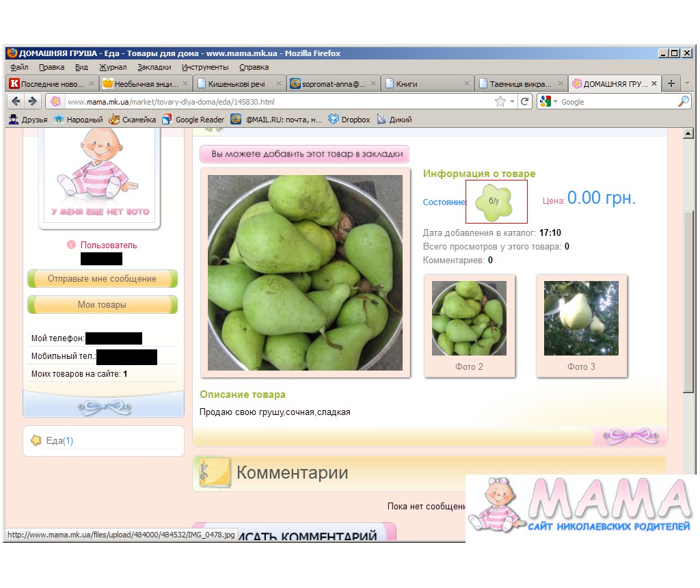
Task: Open the 'Закладки' menu
Action: point(154,67)
